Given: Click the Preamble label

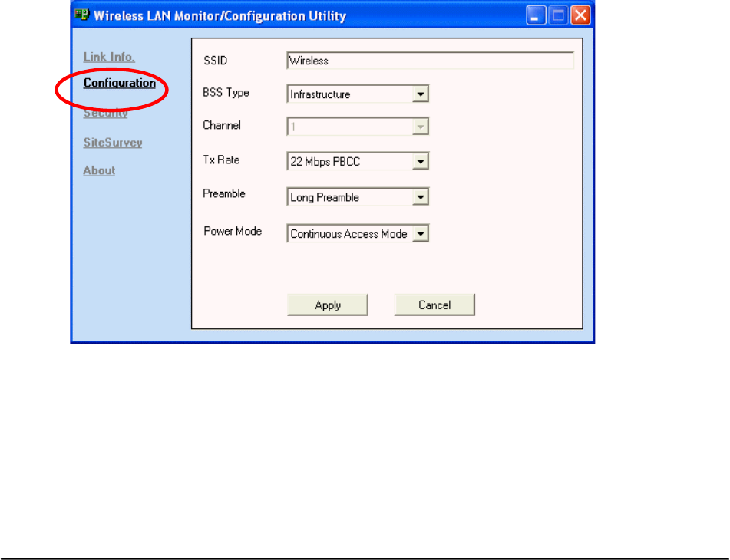Looking at the screenshot, I should pyautogui.click(x=224, y=193).
